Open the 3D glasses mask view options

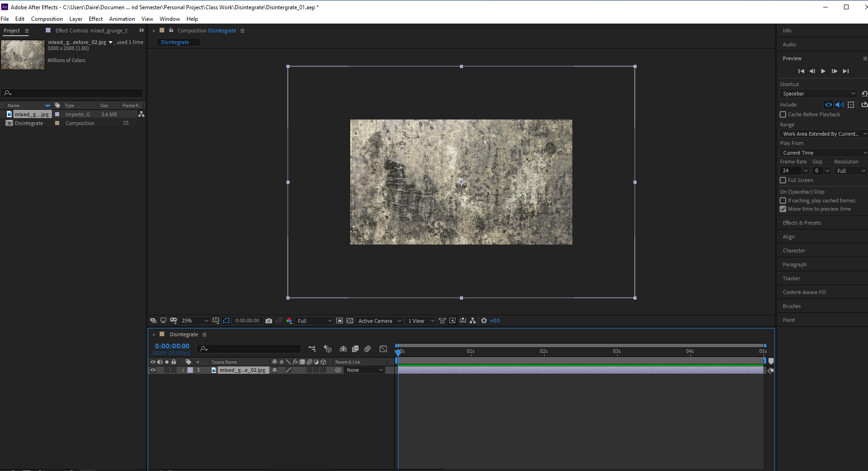(174, 320)
